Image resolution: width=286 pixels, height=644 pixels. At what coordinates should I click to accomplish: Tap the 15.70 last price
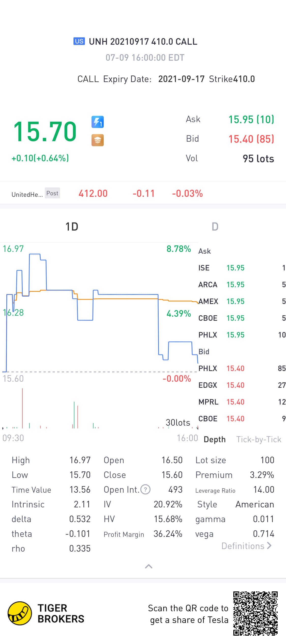click(x=45, y=132)
